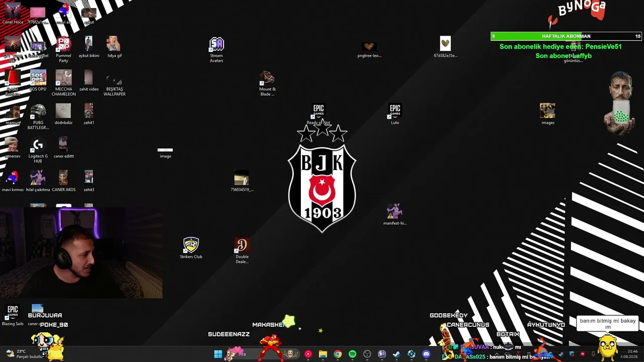Open the 67d382e35e file icon

point(445,47)
